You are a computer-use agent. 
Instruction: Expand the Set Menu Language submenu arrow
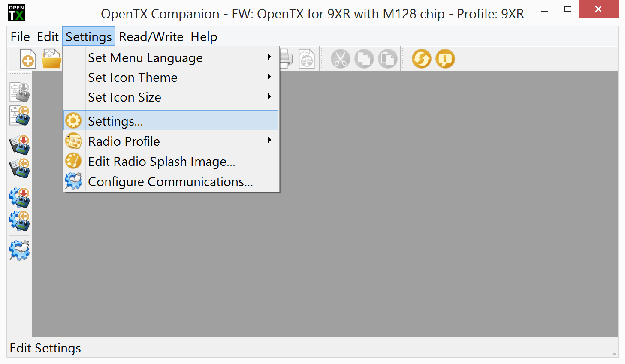click(269, 57)
